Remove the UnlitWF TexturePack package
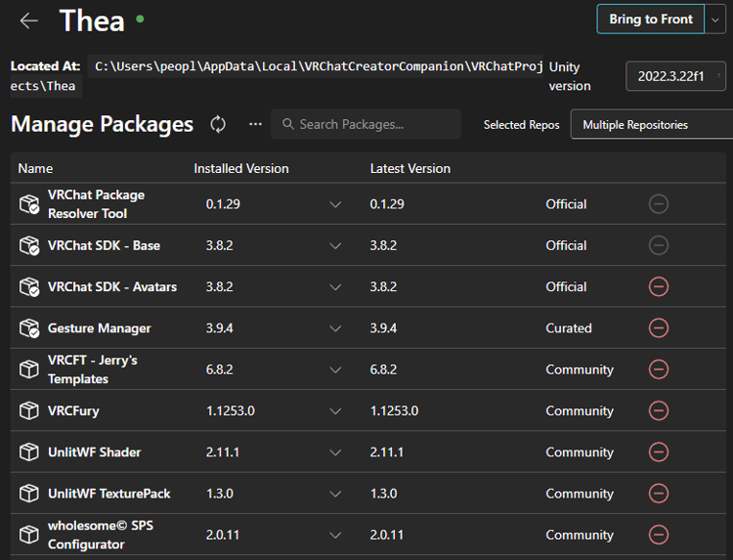Viewport: 733px width, 560px height. (659, 494)
